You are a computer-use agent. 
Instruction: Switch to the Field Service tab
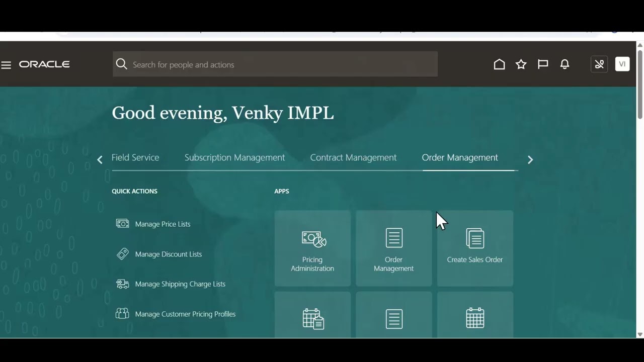pyautogui.click(x=135, y=157)
